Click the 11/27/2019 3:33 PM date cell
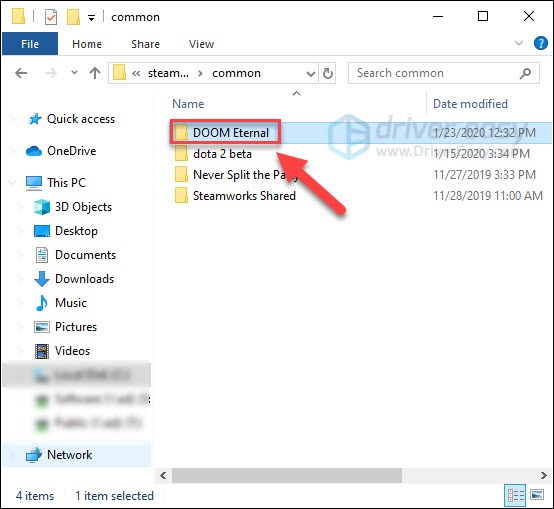This screenshot has width=554, height=509. (x=484, y=175)
